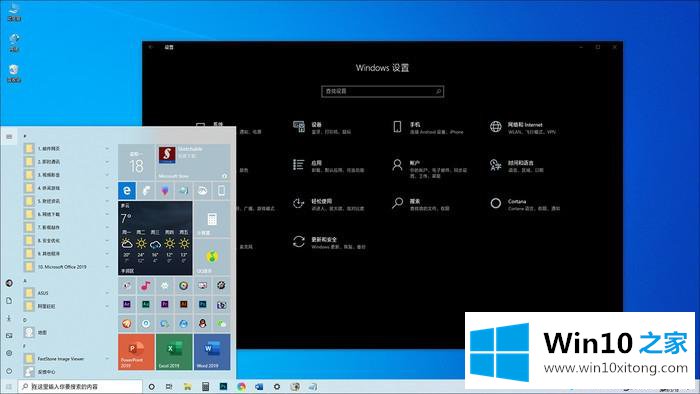
Task: Open the Maps (地图) app in list
Action: click(67, 332)
